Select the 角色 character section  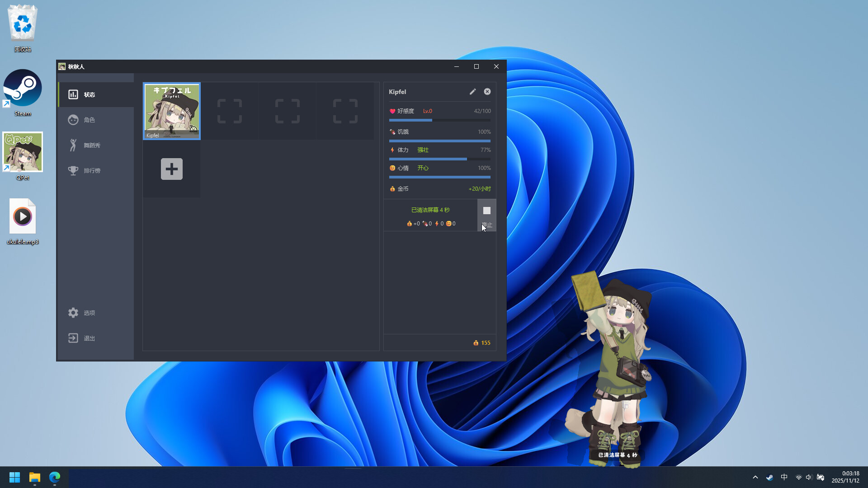(x=89, y=120)
